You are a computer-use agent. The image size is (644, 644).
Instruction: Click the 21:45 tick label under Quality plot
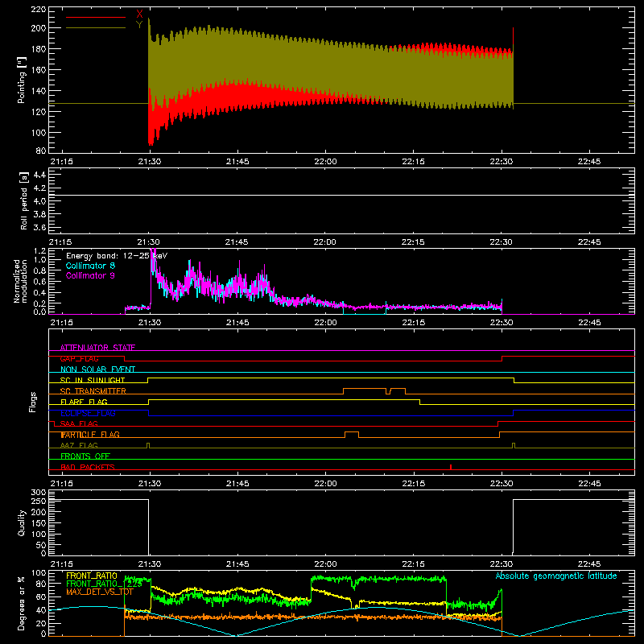237,564
